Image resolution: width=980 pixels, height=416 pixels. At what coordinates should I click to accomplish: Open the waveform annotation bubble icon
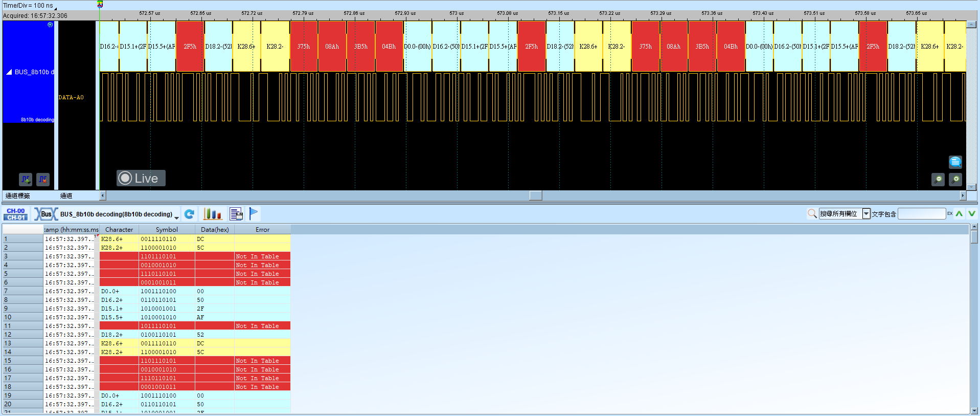click(x=955, y=162)
